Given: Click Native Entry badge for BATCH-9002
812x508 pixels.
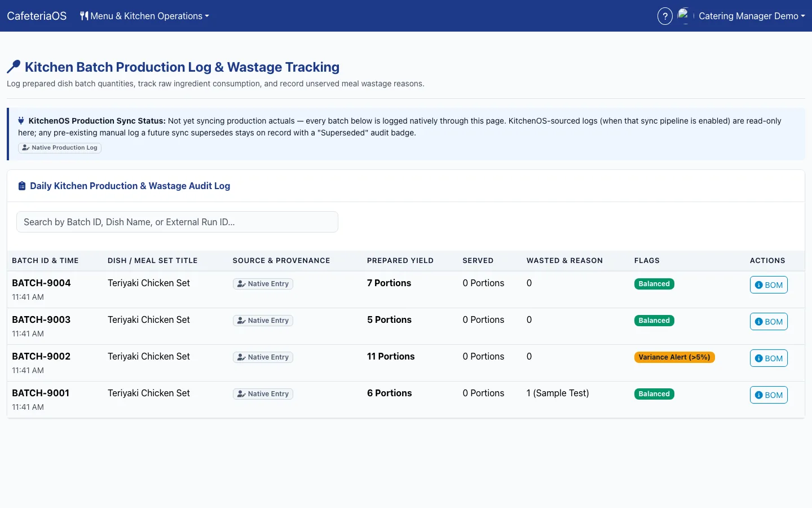Looking at the screenshot, I should point(263,357).
